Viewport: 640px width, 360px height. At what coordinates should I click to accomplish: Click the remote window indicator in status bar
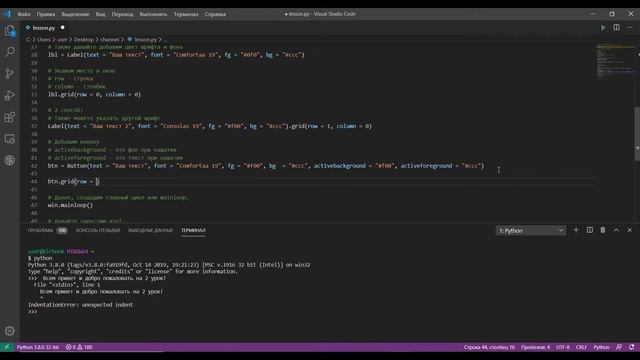pos(7,347)
